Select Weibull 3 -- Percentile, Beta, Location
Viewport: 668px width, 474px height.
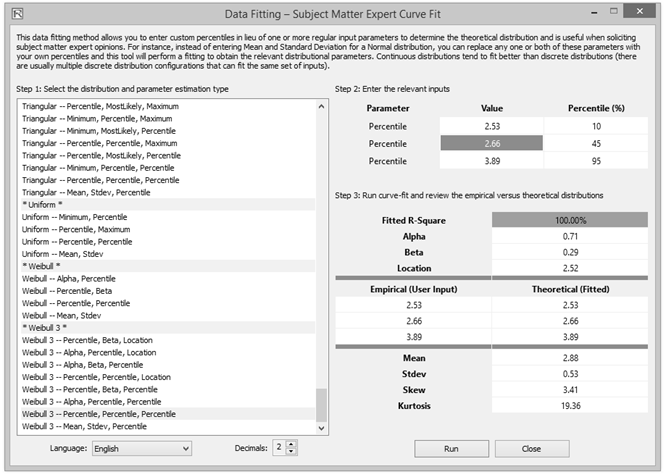click(x=168, y=340)
